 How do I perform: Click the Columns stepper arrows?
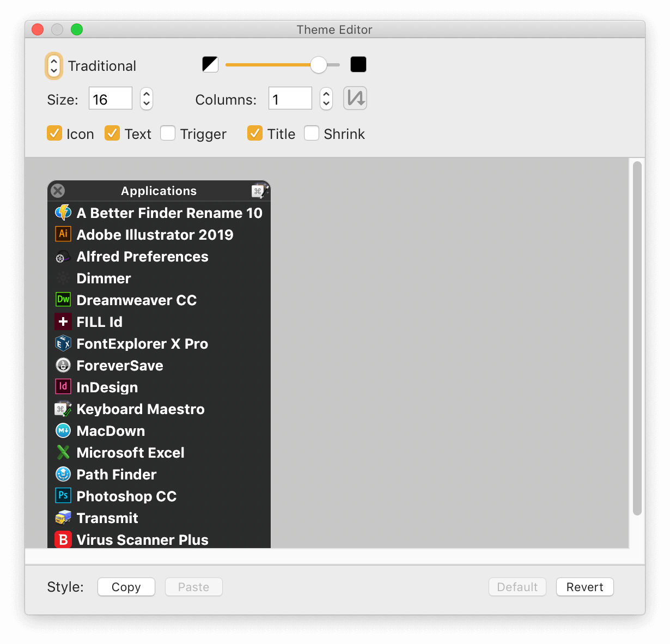[326, 99]
